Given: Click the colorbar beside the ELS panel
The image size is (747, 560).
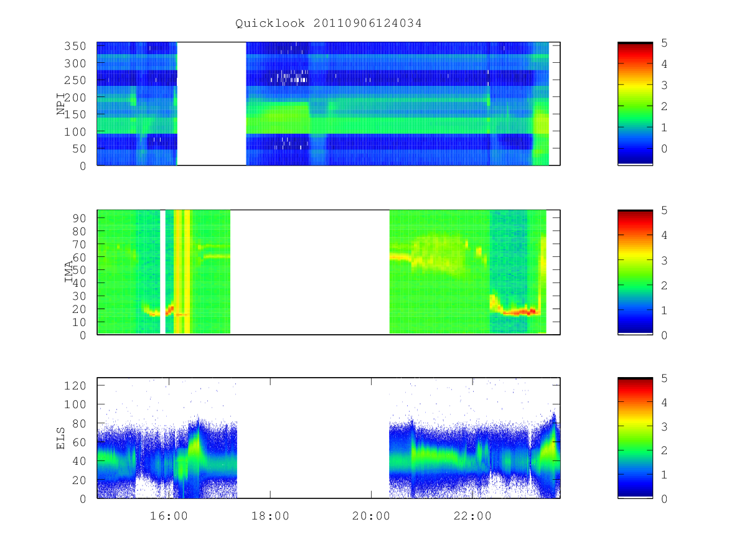Looking at the screenshot, I should click(x=635, y=438).
